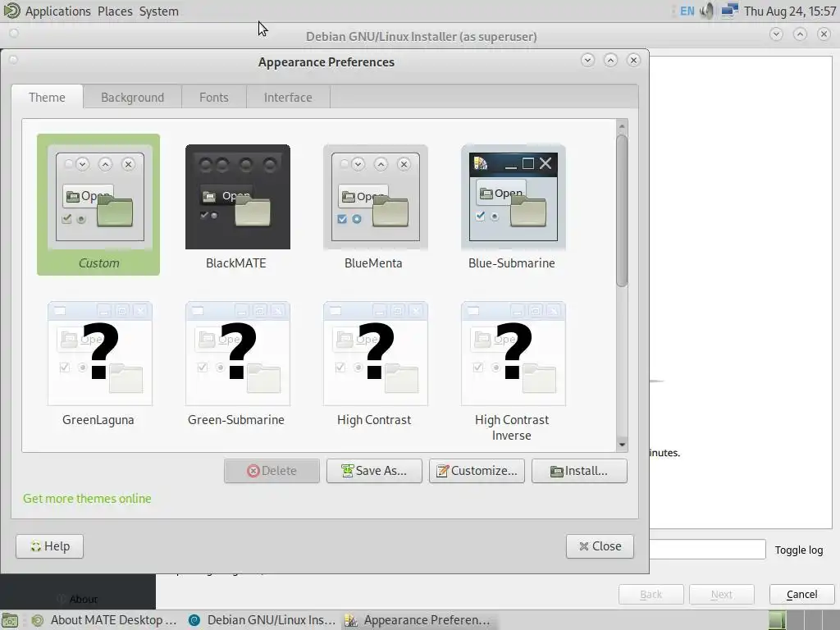
Task: Switch to About MATE Desktop taskbar item
Action: (x=104, y=620)
